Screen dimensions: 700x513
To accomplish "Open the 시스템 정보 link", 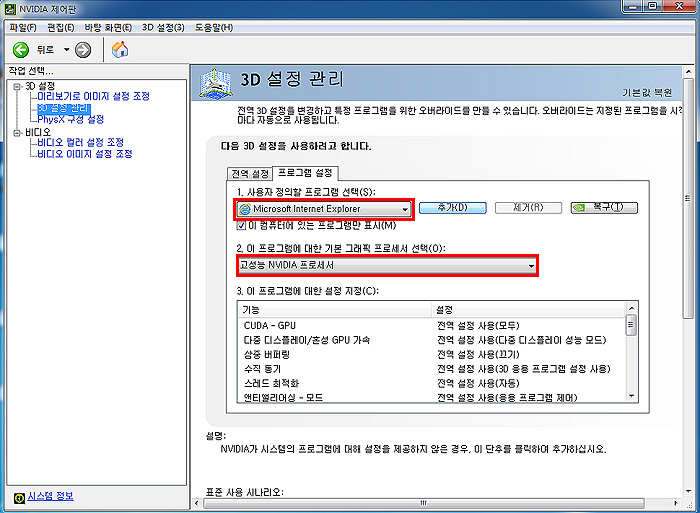I will [50, 496].
